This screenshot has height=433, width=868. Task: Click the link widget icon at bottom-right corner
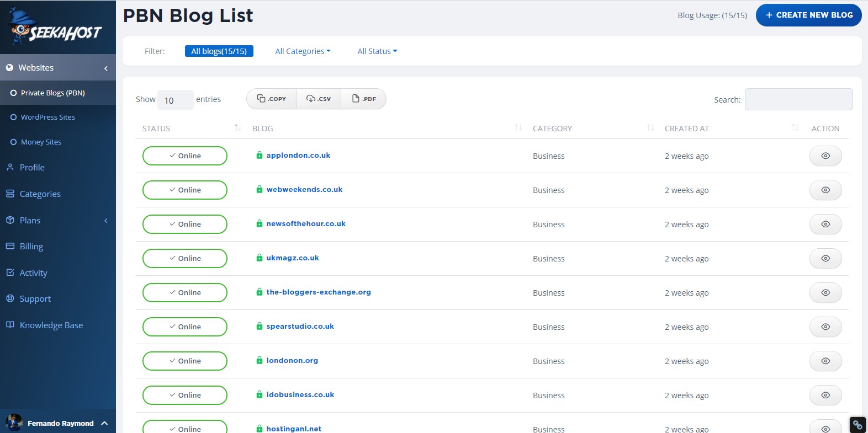pos(858,425)
